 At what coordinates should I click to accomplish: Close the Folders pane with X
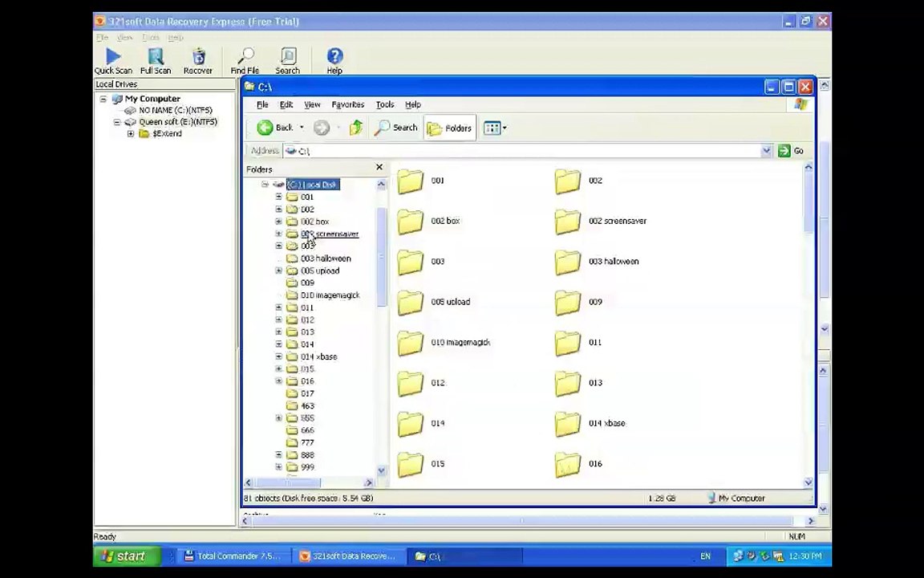pyautogui.click(x=379, y=168)
